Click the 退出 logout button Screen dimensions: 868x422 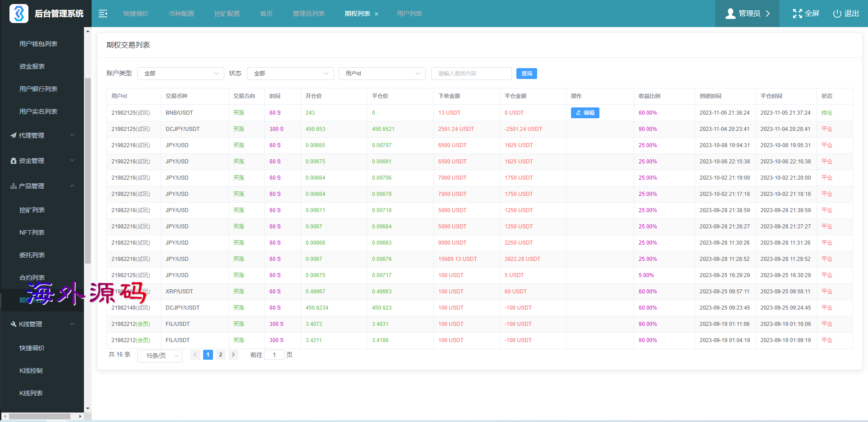pyautogui.click(x=846, y=14)
